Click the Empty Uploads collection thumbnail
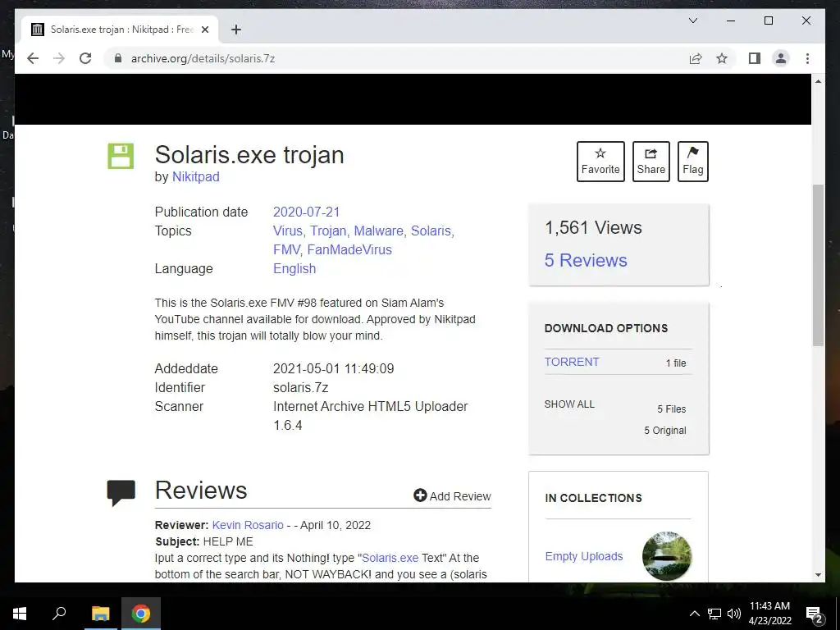 pos(667,556)
